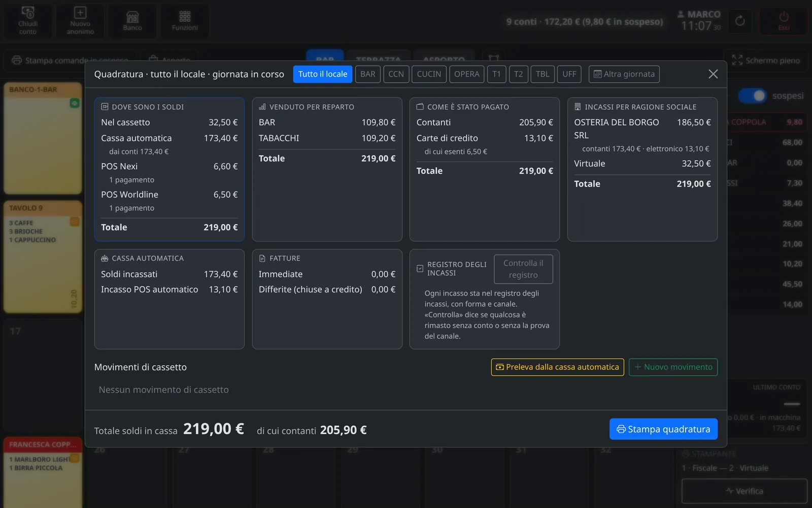
Task: Select the T2 filter
Action: [x=518, y=74]
